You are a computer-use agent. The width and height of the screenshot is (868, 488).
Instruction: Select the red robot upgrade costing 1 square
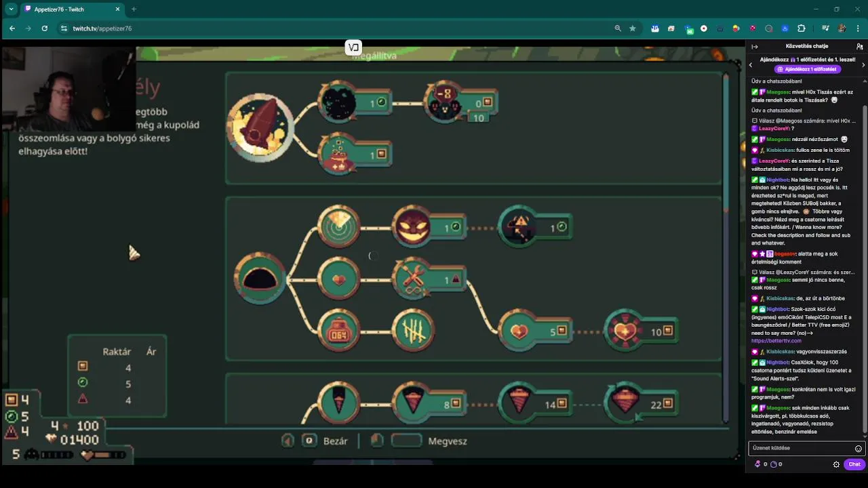(355, 154)
